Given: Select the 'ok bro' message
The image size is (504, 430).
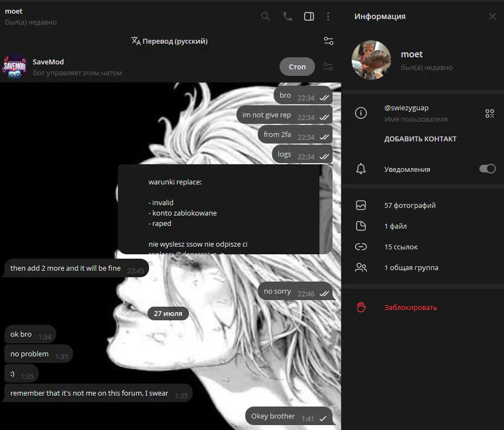Looking at the screenshot, I should click(x=30, y=335).
